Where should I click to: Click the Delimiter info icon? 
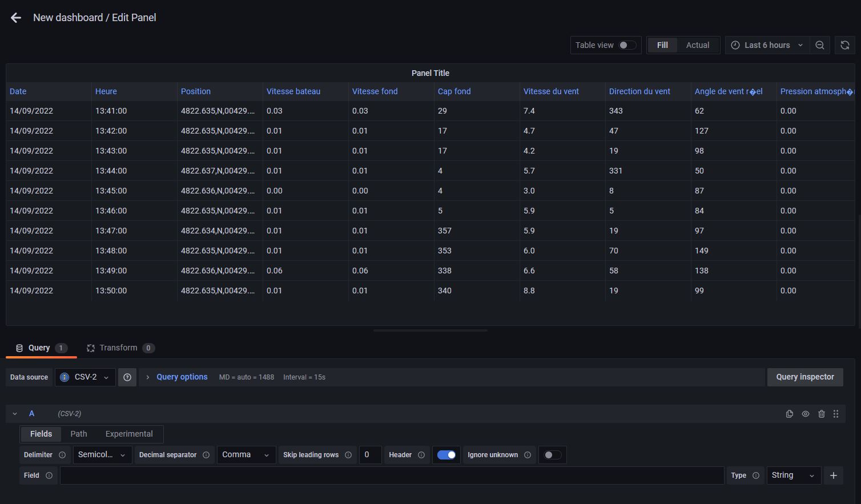(62, 455)
